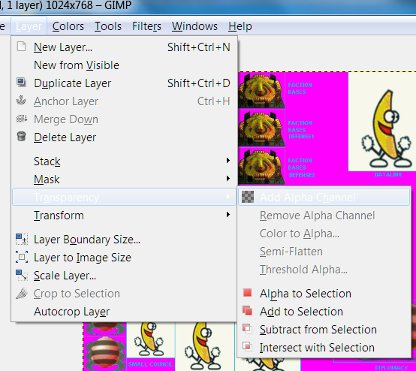Open the Windows menu
The image size is (416, 371).
(195, 26)
